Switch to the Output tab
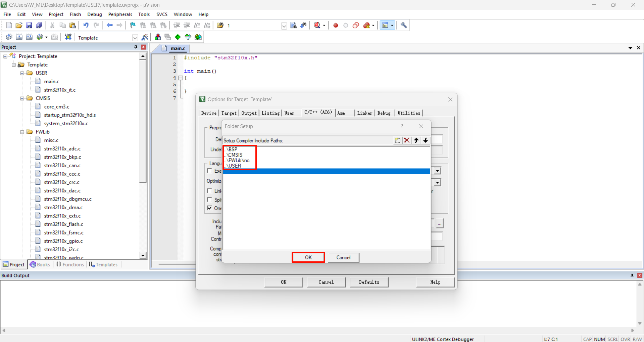Screen dimensions: 644x342 click(249, 113)
